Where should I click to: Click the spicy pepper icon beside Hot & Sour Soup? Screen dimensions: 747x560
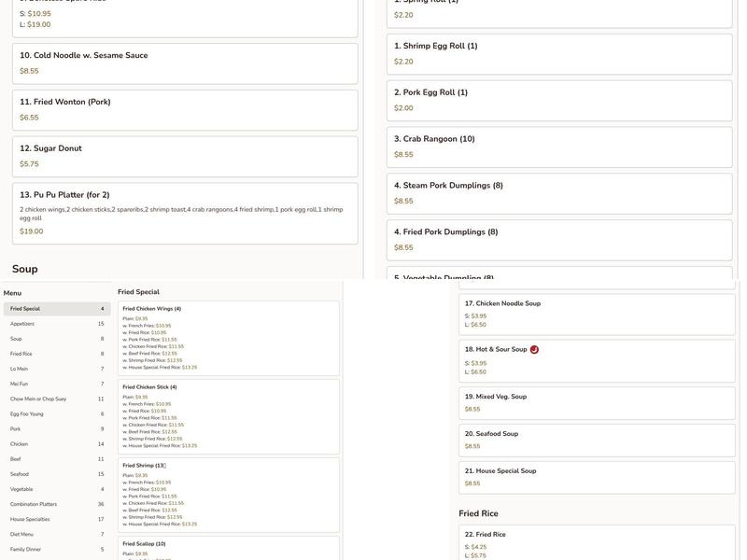point(534,350)
